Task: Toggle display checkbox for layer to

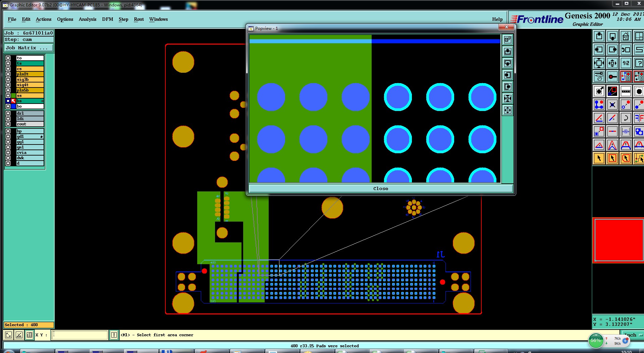Action: point(8,58)
